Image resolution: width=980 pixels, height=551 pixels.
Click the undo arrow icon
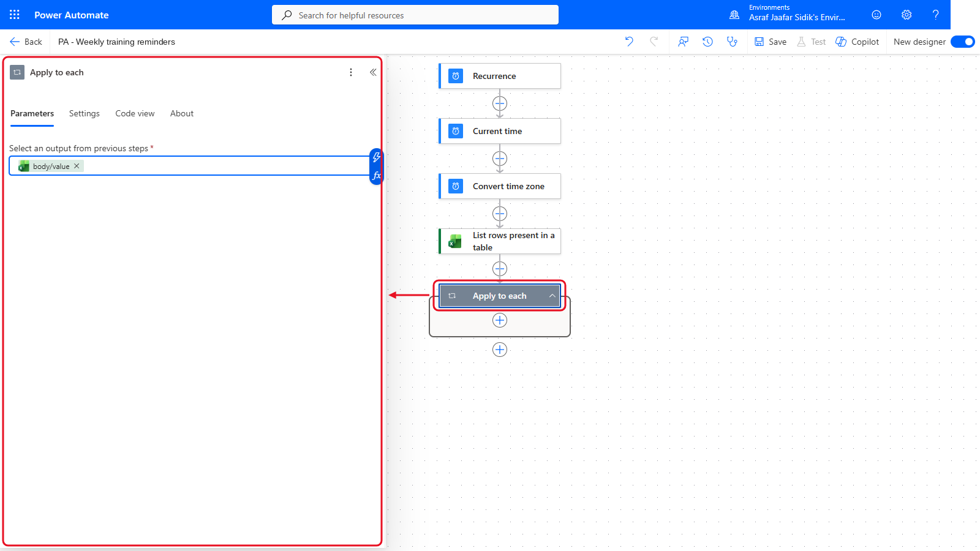[x=629, y=42]
